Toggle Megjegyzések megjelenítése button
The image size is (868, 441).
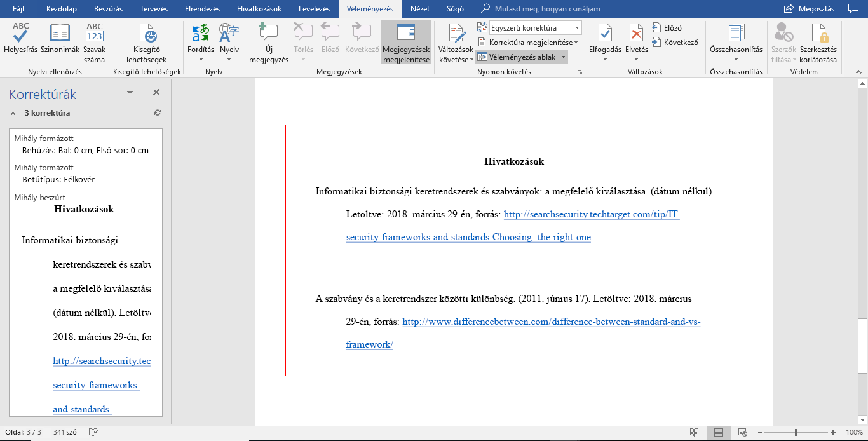[x=406, y=43]
